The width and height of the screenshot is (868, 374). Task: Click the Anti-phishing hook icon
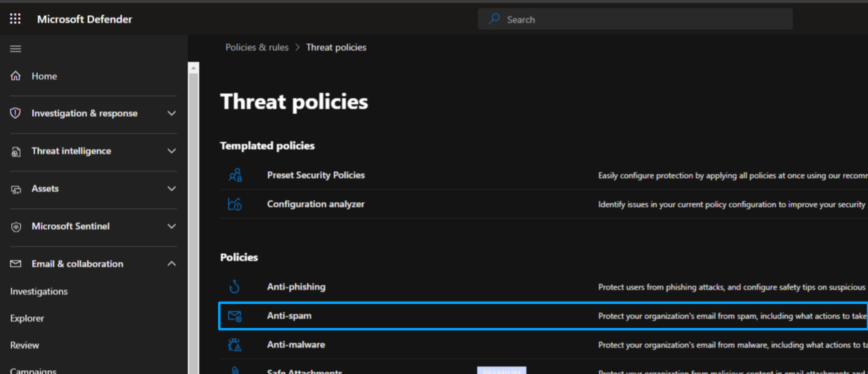click(x=235, y=286)
